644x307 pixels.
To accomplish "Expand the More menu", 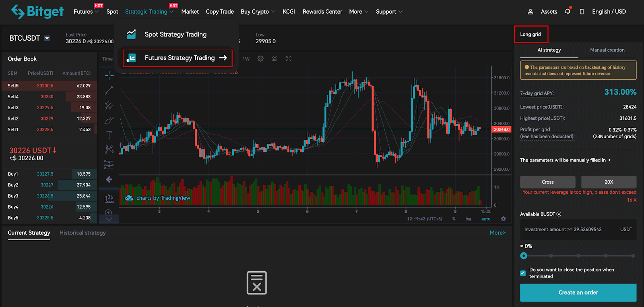I will coord(359,12).
